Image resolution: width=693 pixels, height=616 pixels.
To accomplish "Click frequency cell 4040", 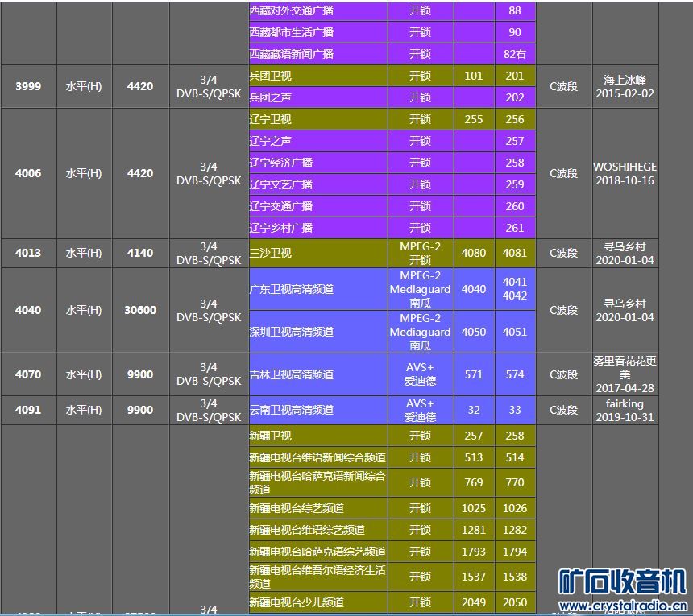I will click(x=28, y=310).
